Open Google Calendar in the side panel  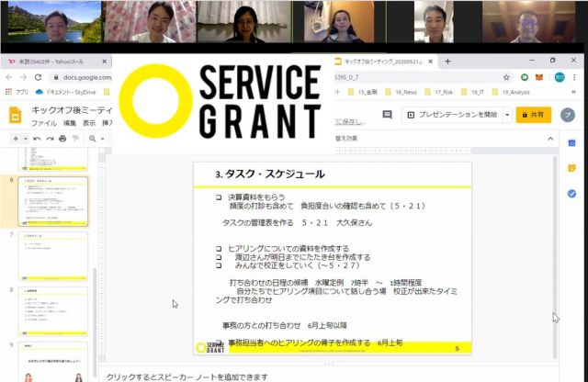tap(571, 143)
